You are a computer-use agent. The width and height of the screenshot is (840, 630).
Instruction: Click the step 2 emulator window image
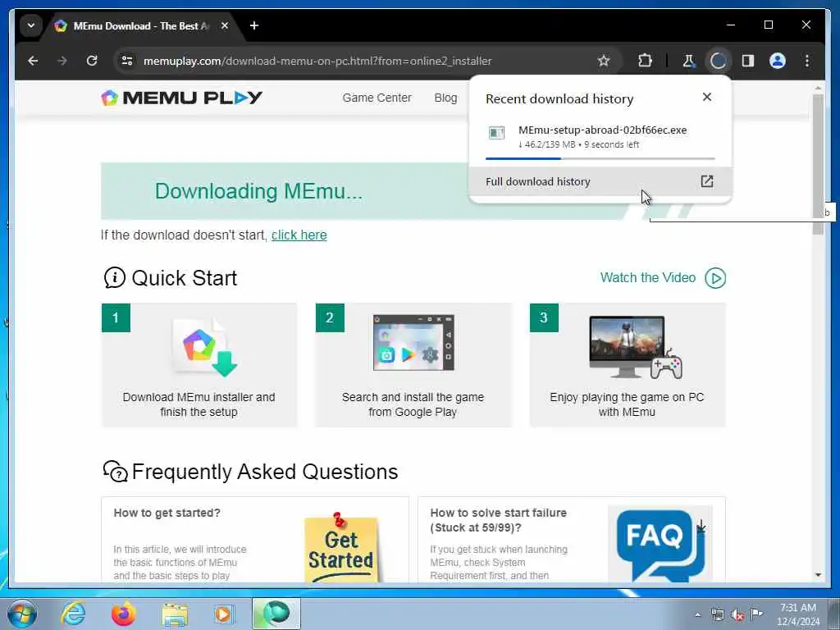coord(413,343)
